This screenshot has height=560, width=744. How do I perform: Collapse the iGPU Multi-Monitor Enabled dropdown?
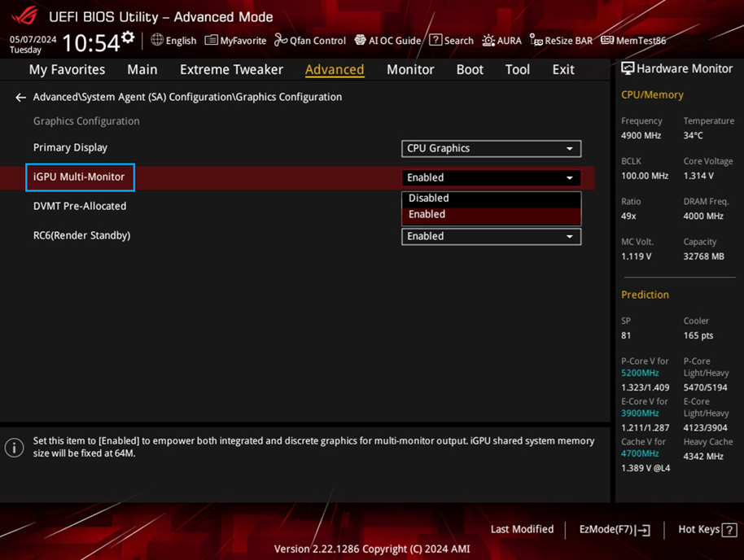click(491, 177)
